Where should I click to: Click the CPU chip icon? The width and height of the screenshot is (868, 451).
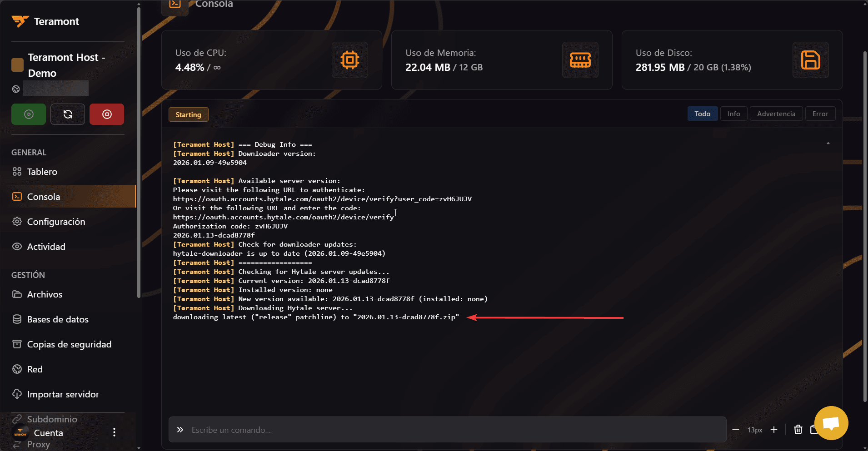click(350, 60)
